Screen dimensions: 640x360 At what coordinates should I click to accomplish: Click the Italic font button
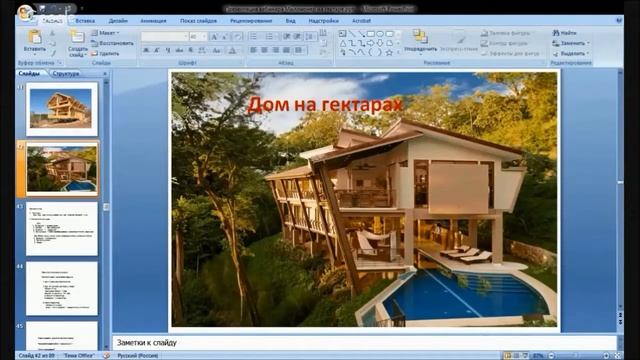tap(157, 50)
